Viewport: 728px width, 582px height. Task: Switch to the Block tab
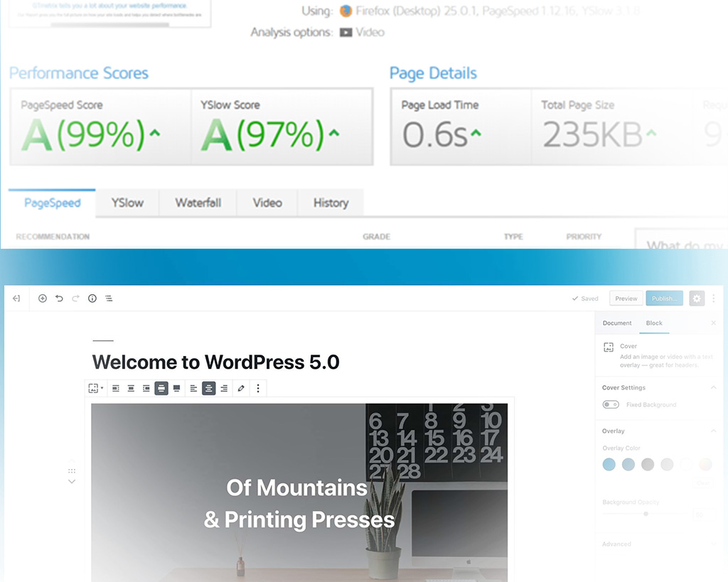point(654,323)
